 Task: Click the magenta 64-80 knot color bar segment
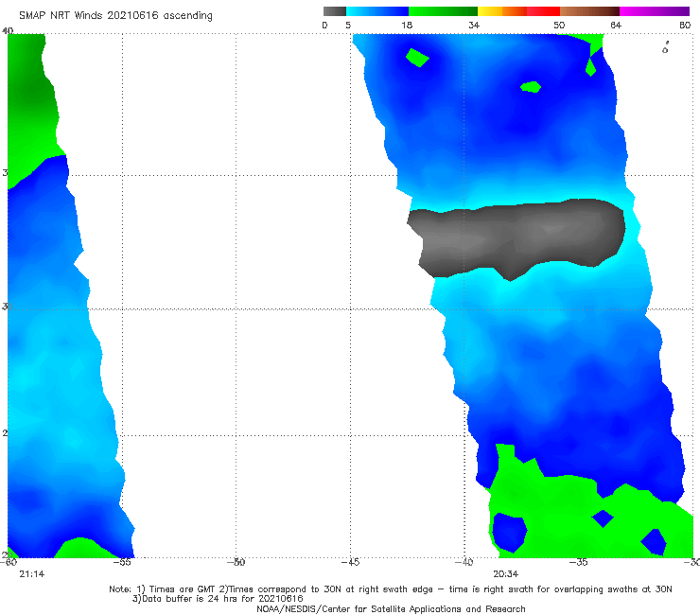point(655,11)
